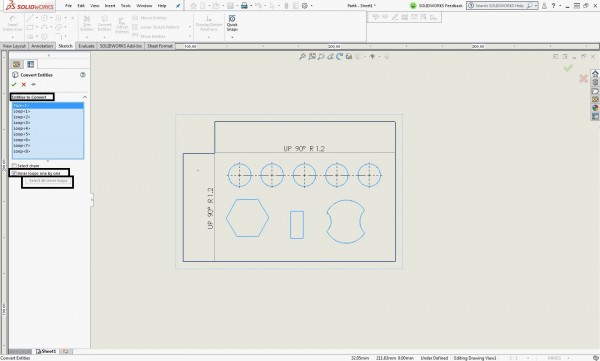Image resolution: width=600 pixels, height=361 pixels.
Task: Toggle Inner loops one by one checkbox
Action: coord(14,173)
